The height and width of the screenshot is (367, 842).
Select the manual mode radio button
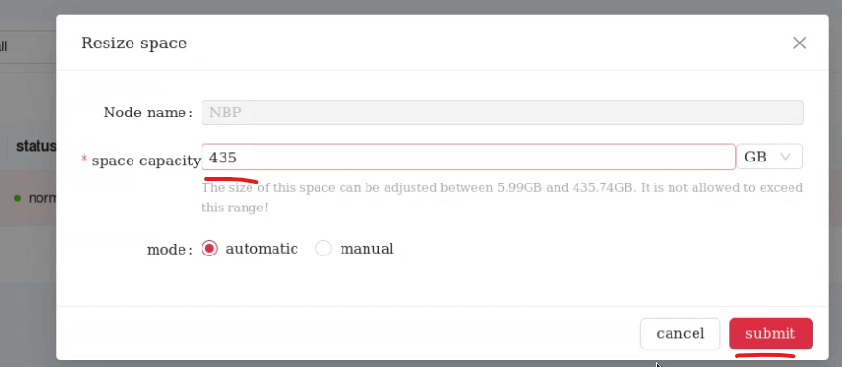[323, 248]
